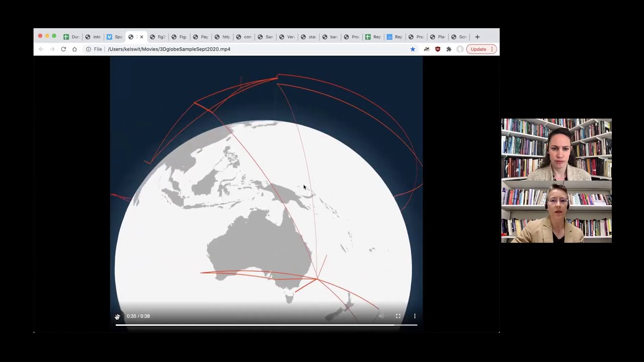This screenshot has width=644, height=362.
Task: Open the extension icon beside the star
Action: click(x=427, y=49)
